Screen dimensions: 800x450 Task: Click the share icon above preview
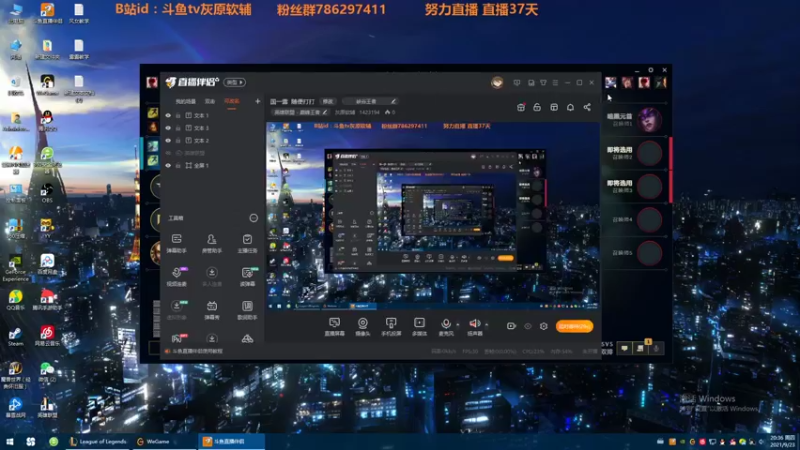(x=587, y=107)
